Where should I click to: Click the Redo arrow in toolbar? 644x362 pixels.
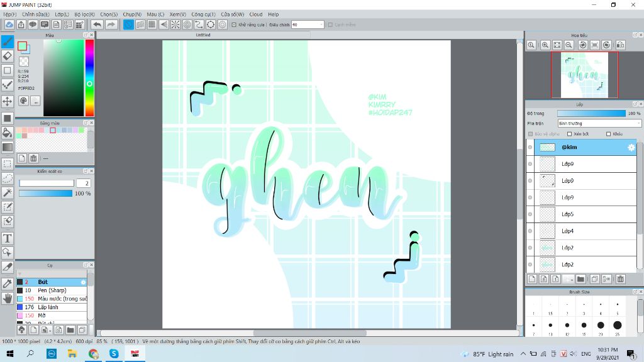tap(111, 25)
